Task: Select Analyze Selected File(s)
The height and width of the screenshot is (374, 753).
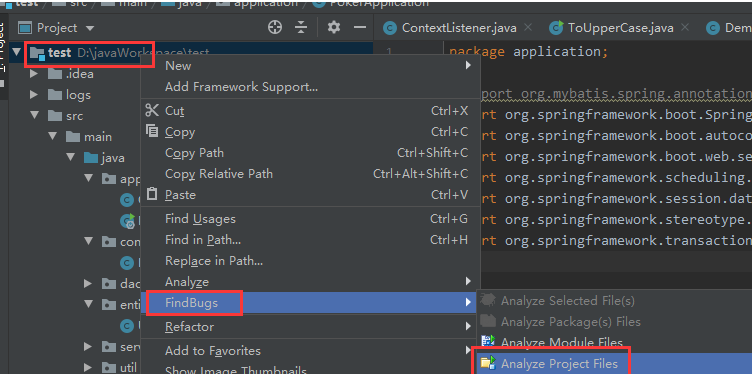Action: coord(614,301)
